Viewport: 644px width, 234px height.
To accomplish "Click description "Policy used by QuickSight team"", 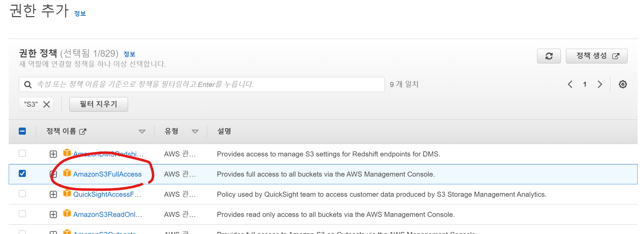I will 382,194.
